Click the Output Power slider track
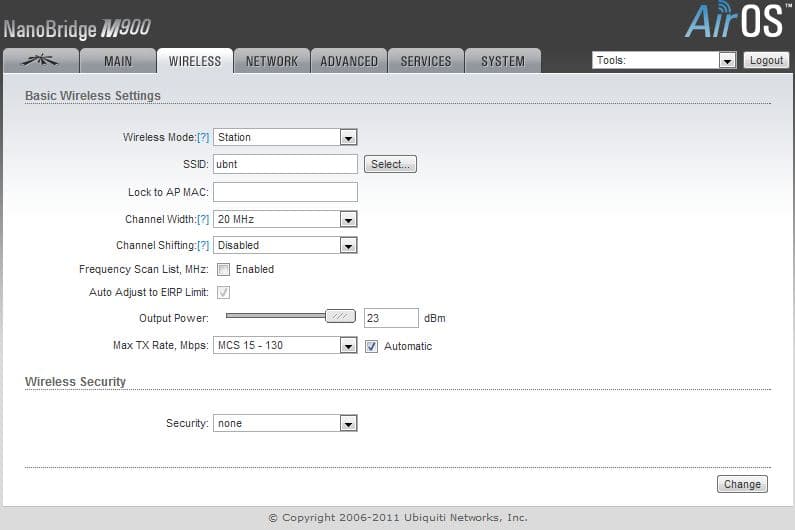This screenshot has width=795, height=530. 275,316
